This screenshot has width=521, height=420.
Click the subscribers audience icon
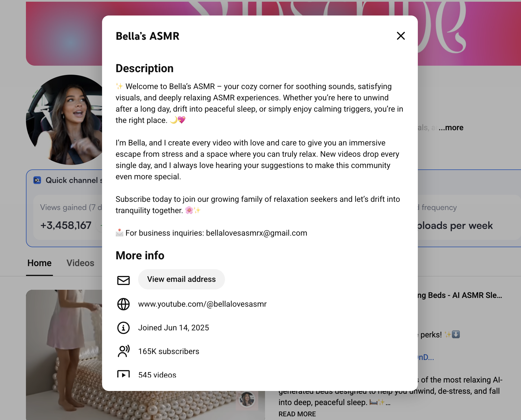pyautogui.click(x=123, y=351)
